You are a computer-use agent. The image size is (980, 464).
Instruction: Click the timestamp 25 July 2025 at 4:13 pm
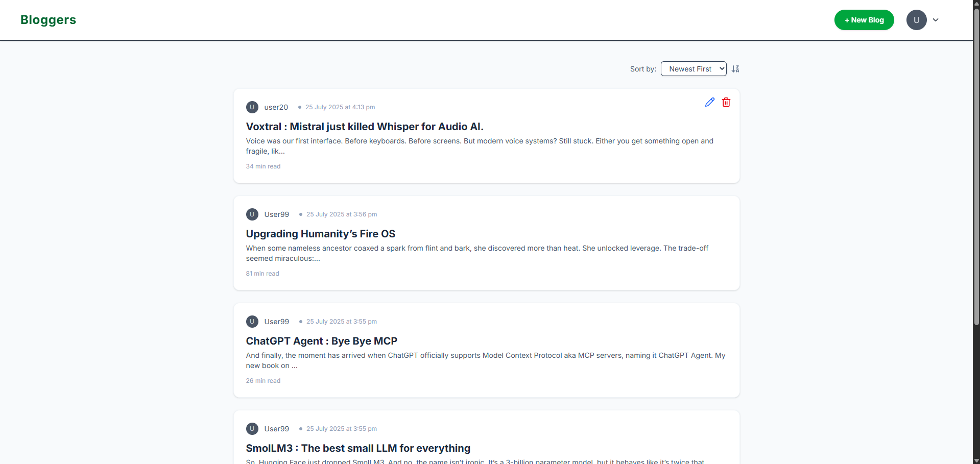tap(340, 107)
